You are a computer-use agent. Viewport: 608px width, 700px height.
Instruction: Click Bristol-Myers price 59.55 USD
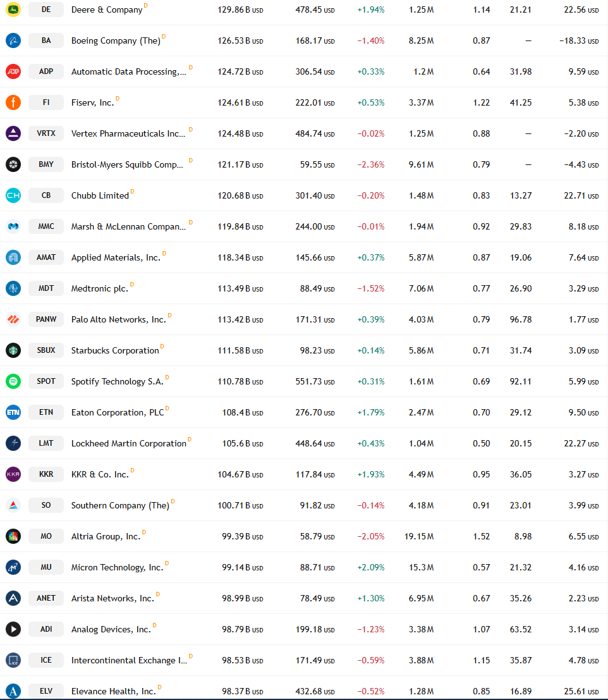coord(317,165)
